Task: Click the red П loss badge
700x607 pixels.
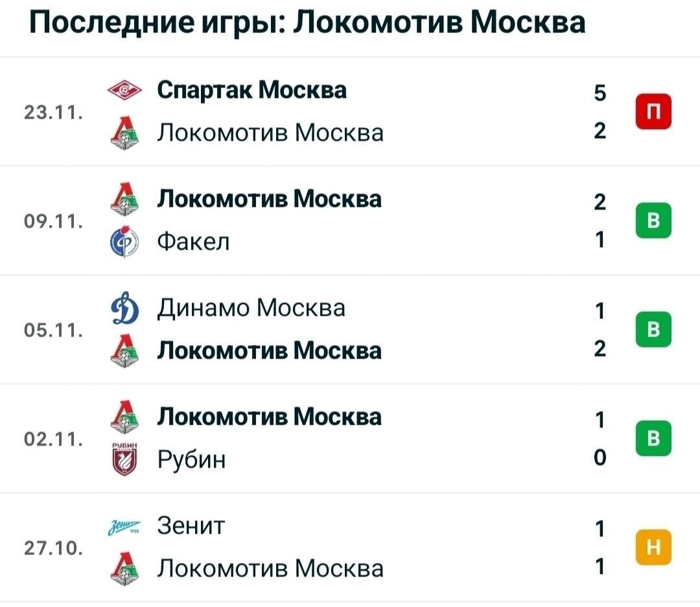Action: [x=653, y=111]
